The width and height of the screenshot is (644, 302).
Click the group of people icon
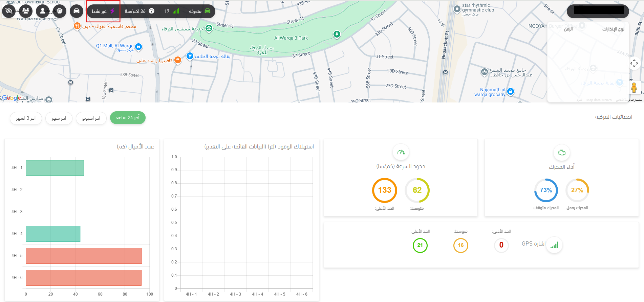(26, 11)
